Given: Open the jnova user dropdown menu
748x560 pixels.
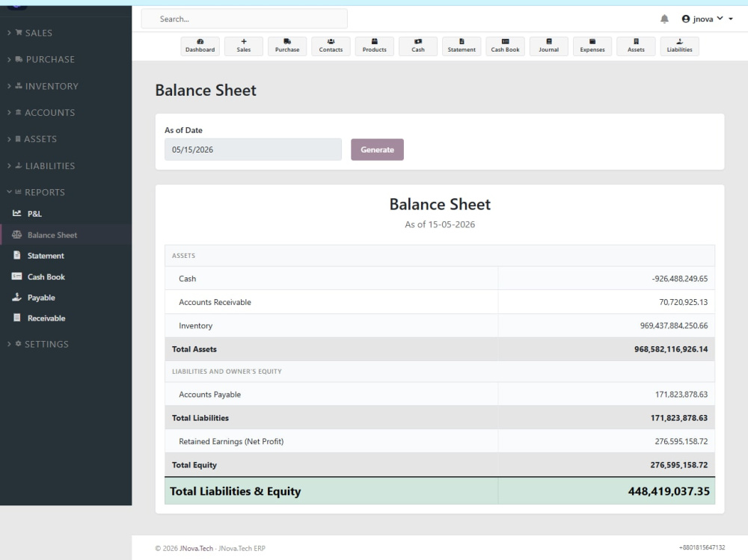Looking at the screenshot, I should (x=708, y=19).
